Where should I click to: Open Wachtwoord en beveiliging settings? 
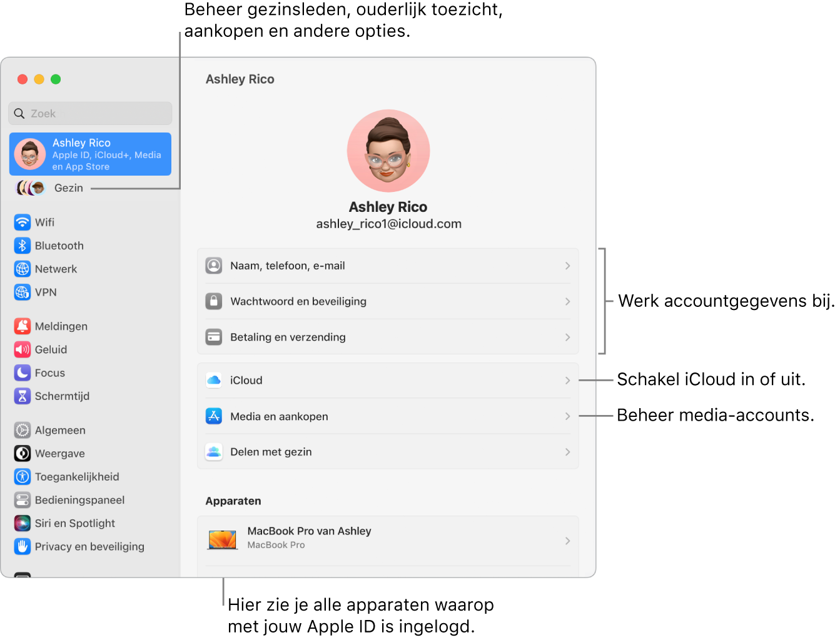pos(388,301)
